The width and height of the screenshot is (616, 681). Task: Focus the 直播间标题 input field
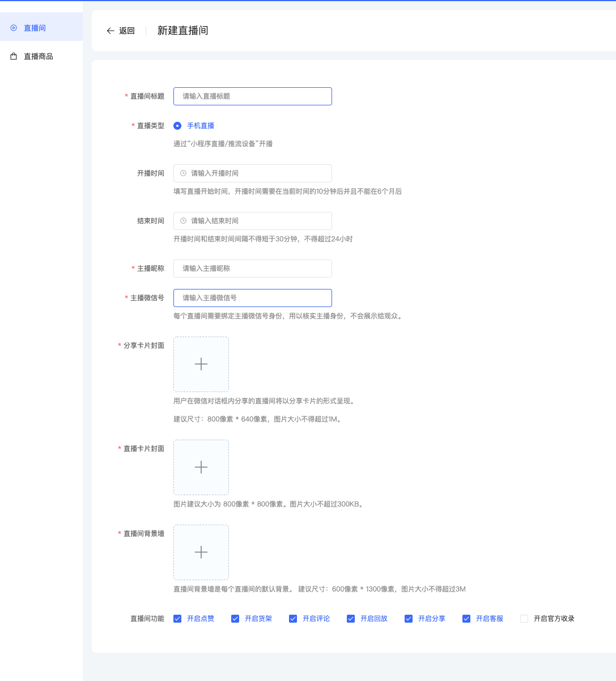click(253, 96)
